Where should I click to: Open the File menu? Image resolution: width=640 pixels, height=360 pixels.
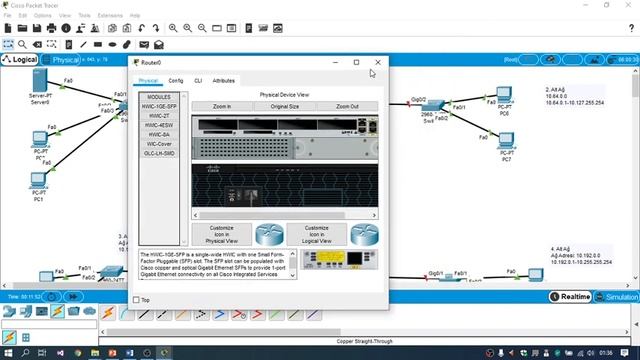tap(7, 16)
